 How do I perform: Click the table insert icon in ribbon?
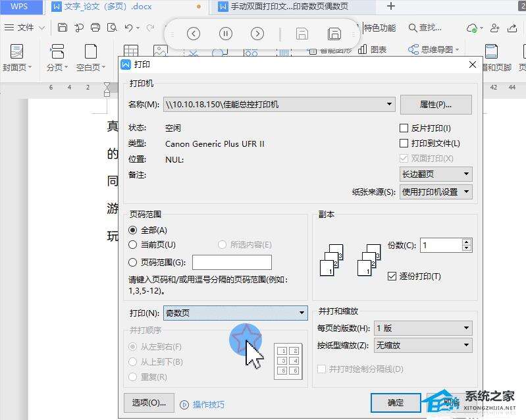[131, 50]
